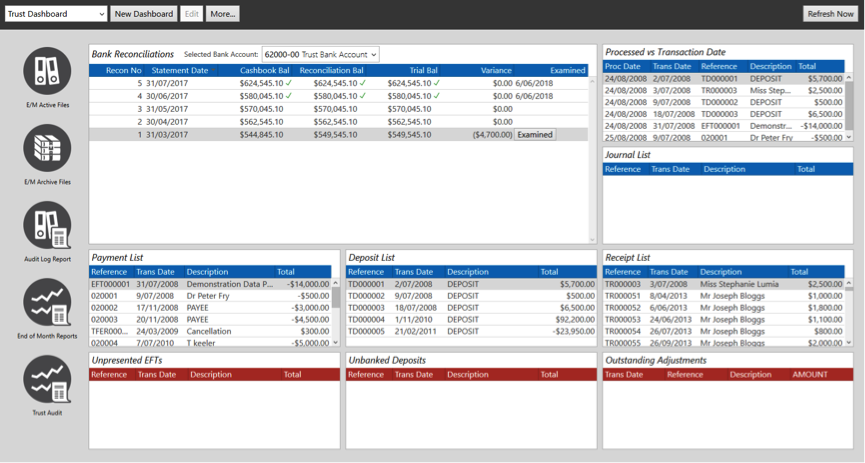
Task: Select reconciliation row number 5
Action: pos(339,83)
